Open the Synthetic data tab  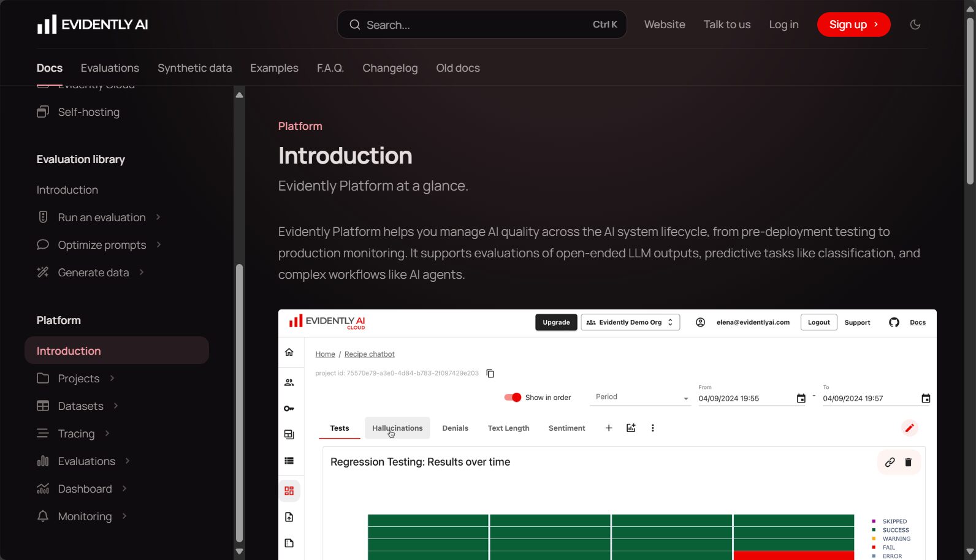pos(194,68)
